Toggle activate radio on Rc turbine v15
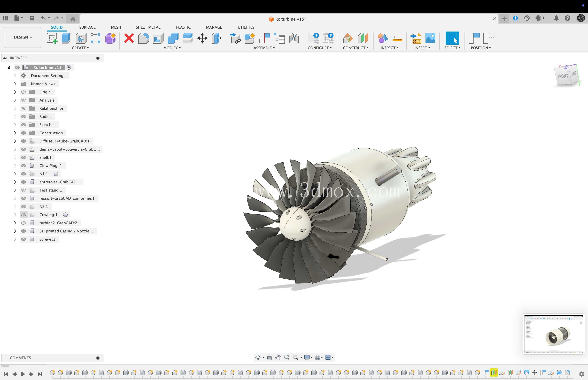This screenshot has width=588, height=380. [x=69, y=67]
